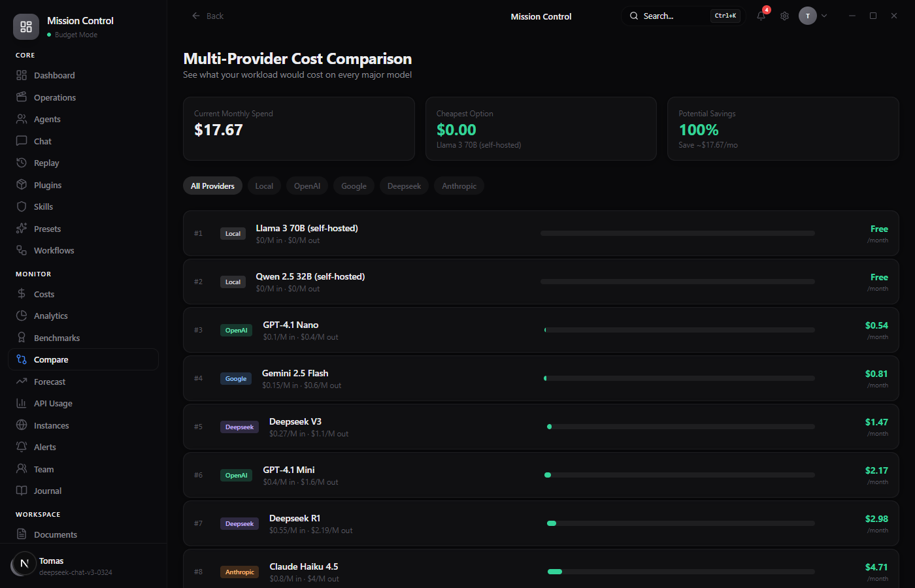Click the Multi-Provider Cost Comparison heading
Screen dimensions: 915x588
(x=297, y=59)
